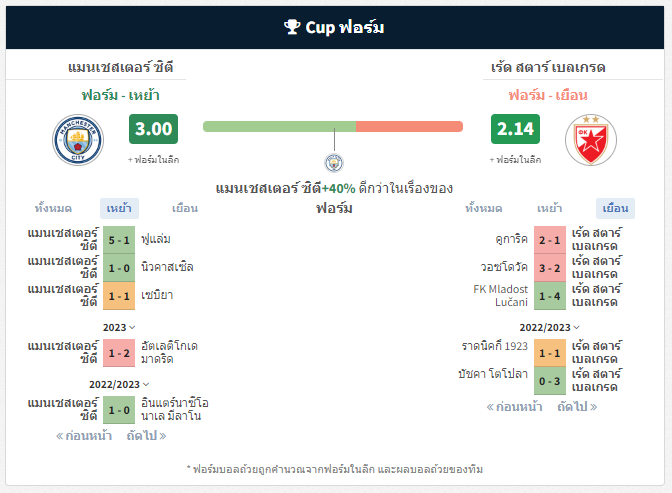Screen dimensions: 672x493
Task: Expand the left 2022/2023 season dropdown
Action: coord(119,385)
